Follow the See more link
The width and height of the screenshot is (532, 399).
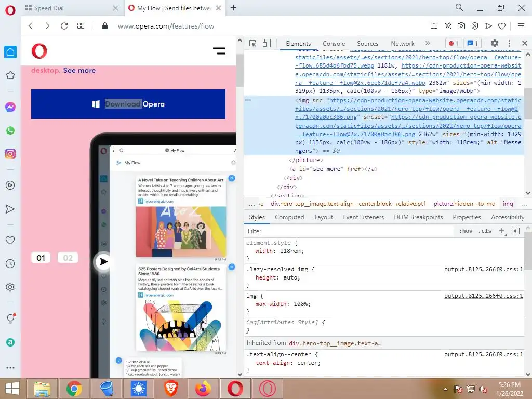coord(79,70)
